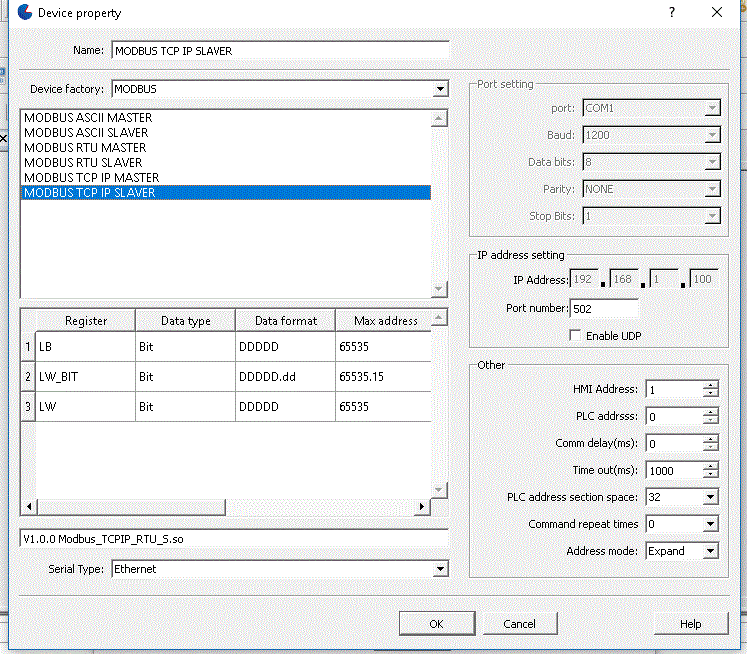The width and height of the screenshot is (747, 654).
Task: Select MODBUS RTU MASTER in the list
Action: 226,148
